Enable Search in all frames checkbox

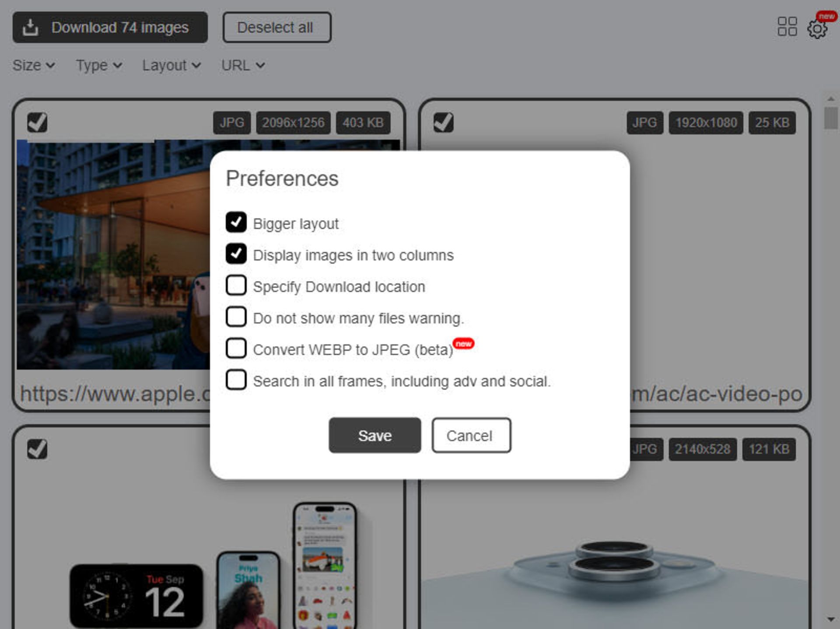[237, 381]
